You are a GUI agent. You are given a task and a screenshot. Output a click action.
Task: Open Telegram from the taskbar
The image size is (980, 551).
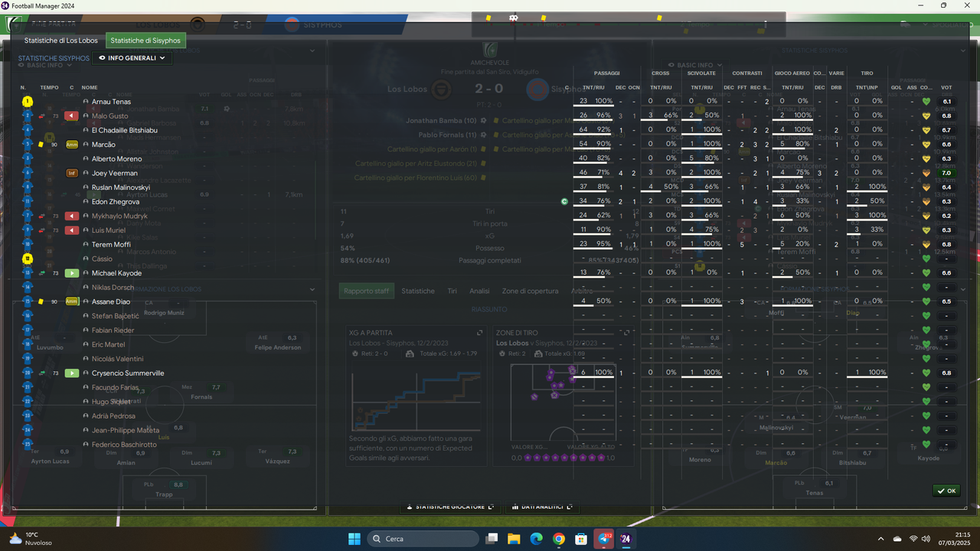603,539
